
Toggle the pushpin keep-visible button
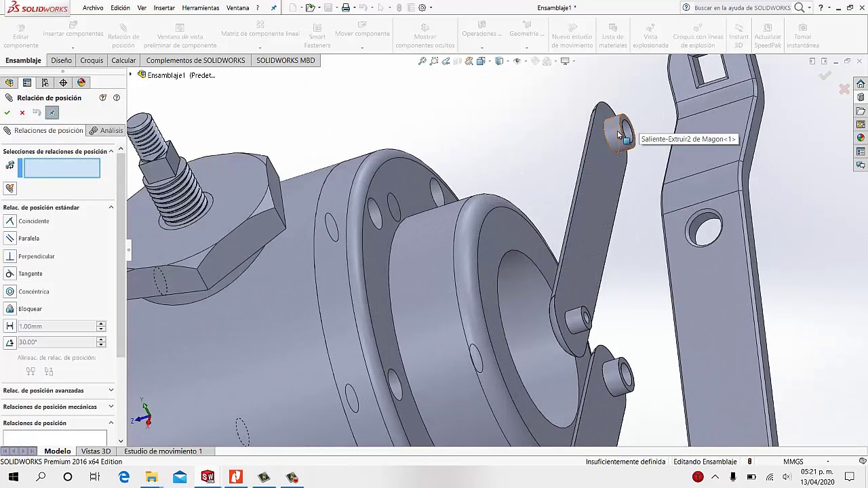coord(52,113)
